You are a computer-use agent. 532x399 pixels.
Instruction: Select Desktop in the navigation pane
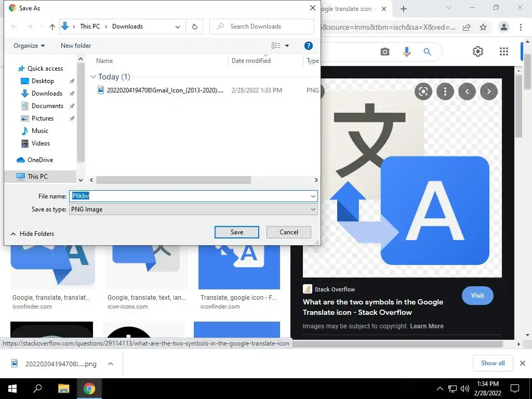pos(43,81)
